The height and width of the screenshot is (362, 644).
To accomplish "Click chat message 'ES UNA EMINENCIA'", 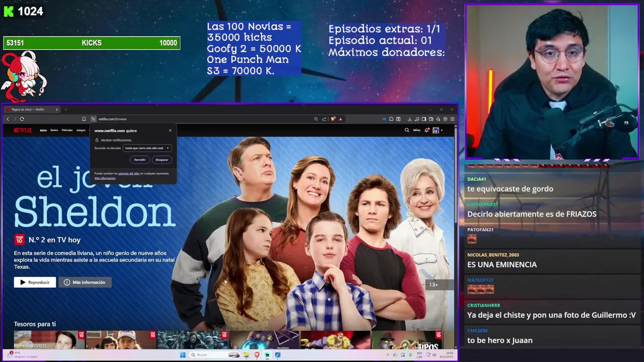I will point(502,264).
